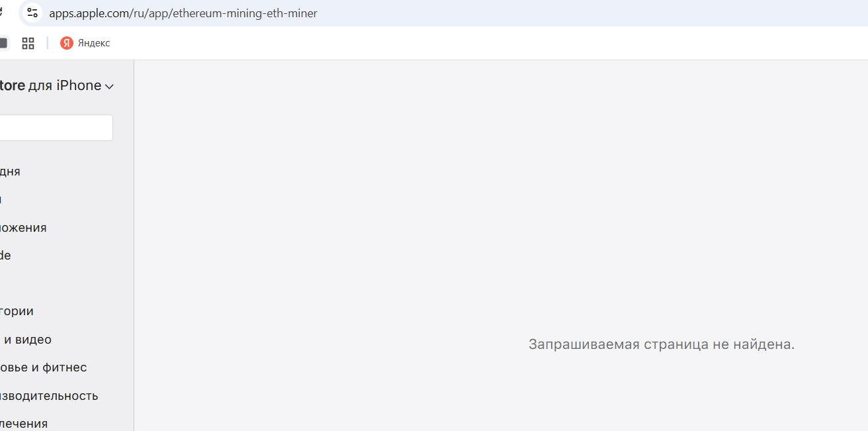868x431 pixels.
Task: Open the 'Фото и видео' category
Action: pos(27,340)
